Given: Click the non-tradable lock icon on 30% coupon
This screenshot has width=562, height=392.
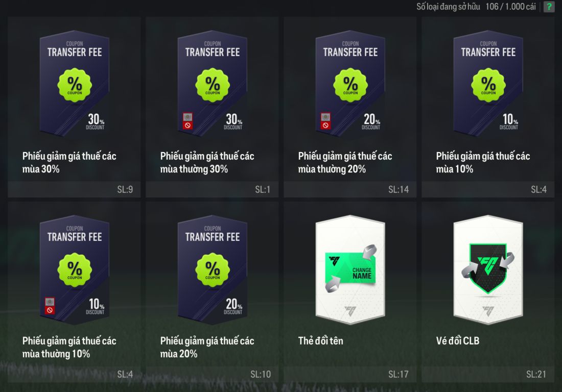Looking at the screenshot, I should coord(188,121).
